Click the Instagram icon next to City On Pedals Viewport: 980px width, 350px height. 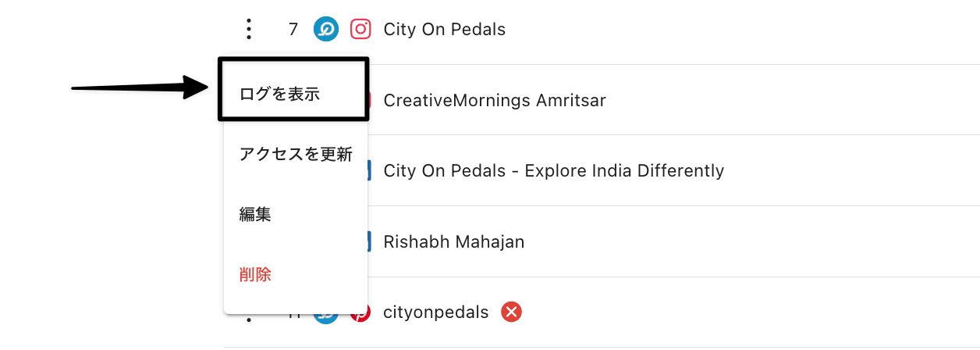coord(360,30)
